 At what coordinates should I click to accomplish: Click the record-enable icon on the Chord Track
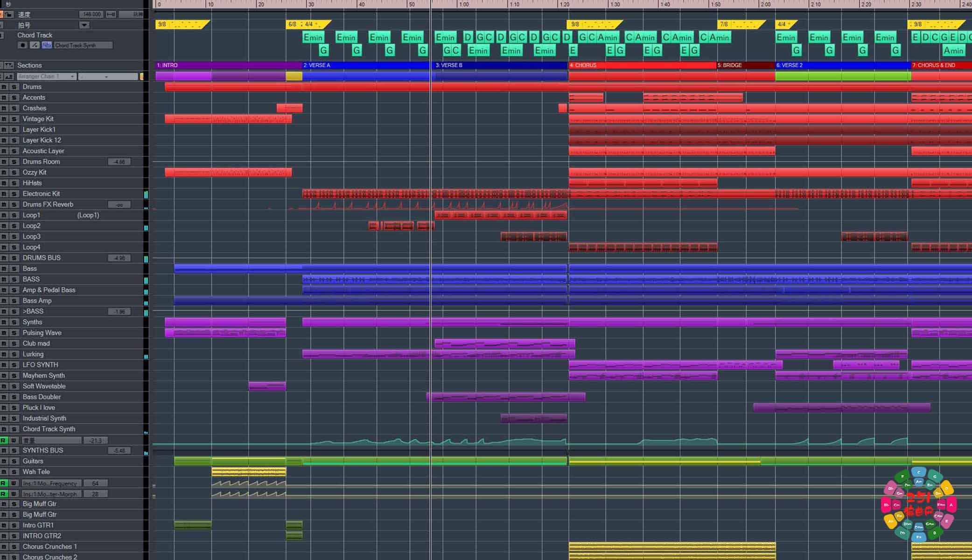pos(22,44)
